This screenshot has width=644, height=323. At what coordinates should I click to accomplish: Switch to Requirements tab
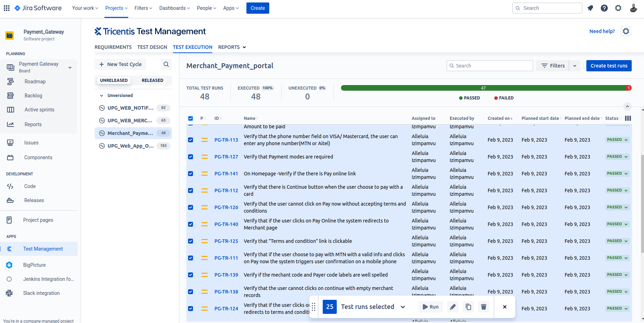point(113,47)
